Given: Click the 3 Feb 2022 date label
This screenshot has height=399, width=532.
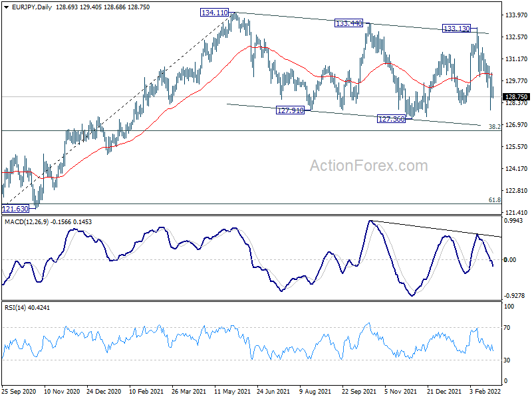Looking at the screenshot, I should pos(485,392).
